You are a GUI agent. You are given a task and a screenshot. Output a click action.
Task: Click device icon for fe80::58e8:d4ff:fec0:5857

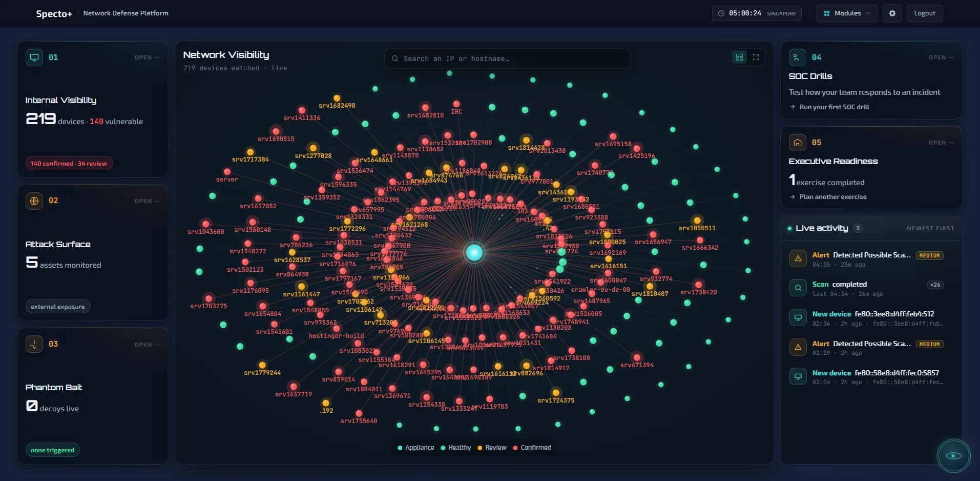tap(798, 377)
